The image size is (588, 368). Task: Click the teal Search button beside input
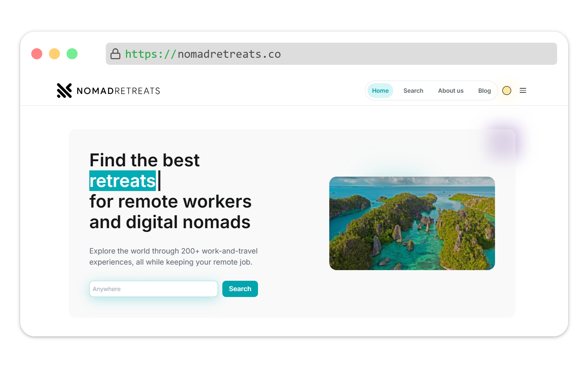240,289
